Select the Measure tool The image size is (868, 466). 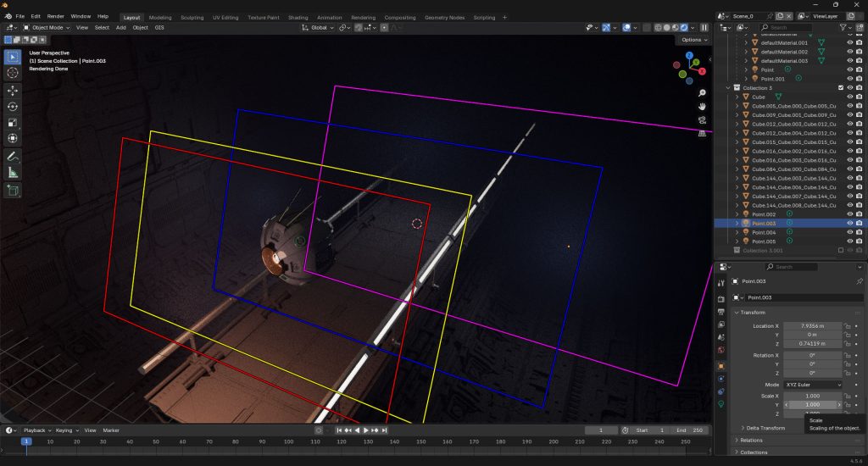pos(13,173)
